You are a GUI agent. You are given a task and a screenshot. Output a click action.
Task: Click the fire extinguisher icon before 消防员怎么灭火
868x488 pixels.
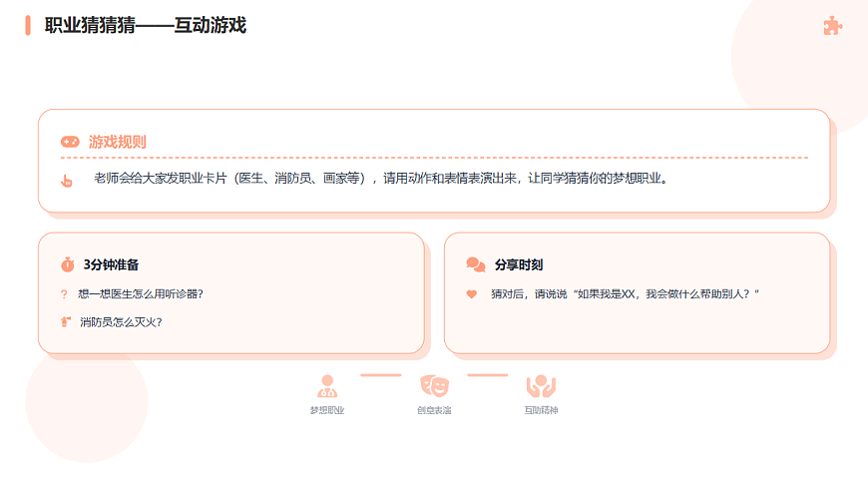65,321
